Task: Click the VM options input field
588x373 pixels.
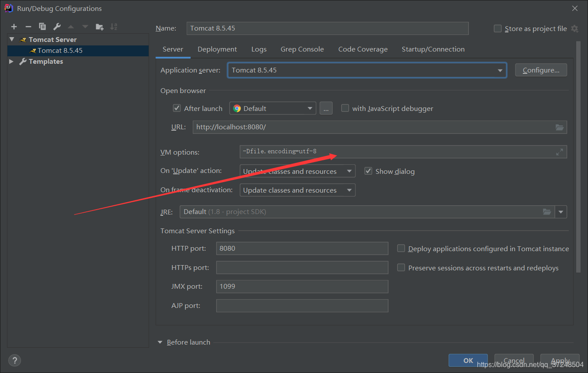Action: coord(403,152)
